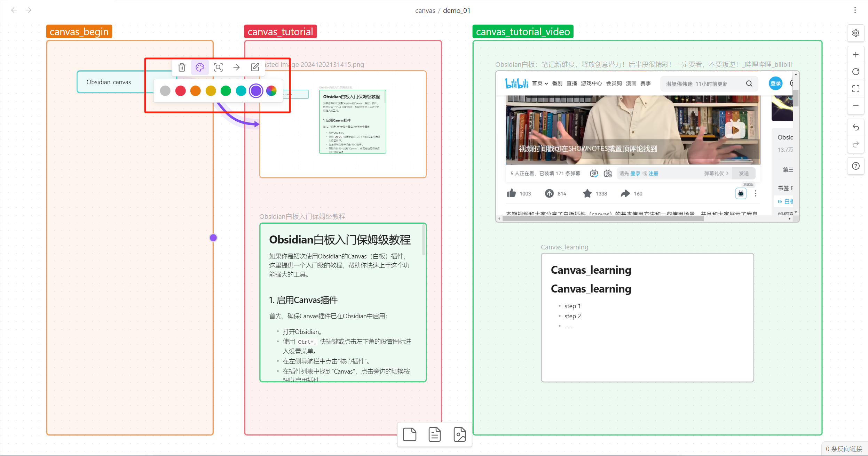Screen dimensions: 868x456
Task: Click the zoom to fit icon
Action: [856, 89]
